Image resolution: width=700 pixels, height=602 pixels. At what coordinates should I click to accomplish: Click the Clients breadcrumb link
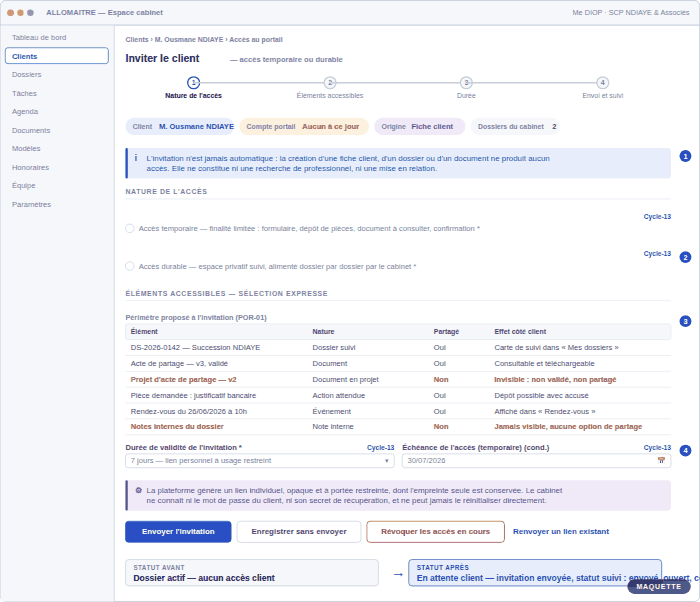pos(137,40)
